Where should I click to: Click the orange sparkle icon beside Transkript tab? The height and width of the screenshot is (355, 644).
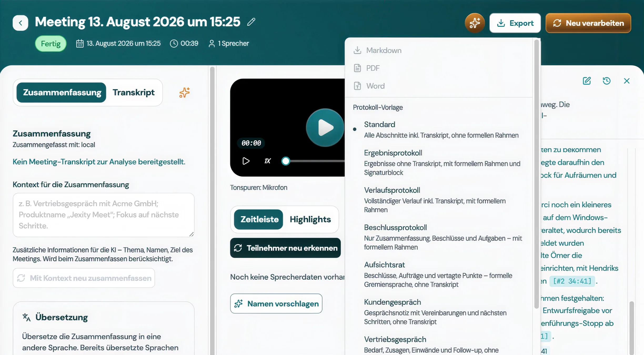pos(184,93)
